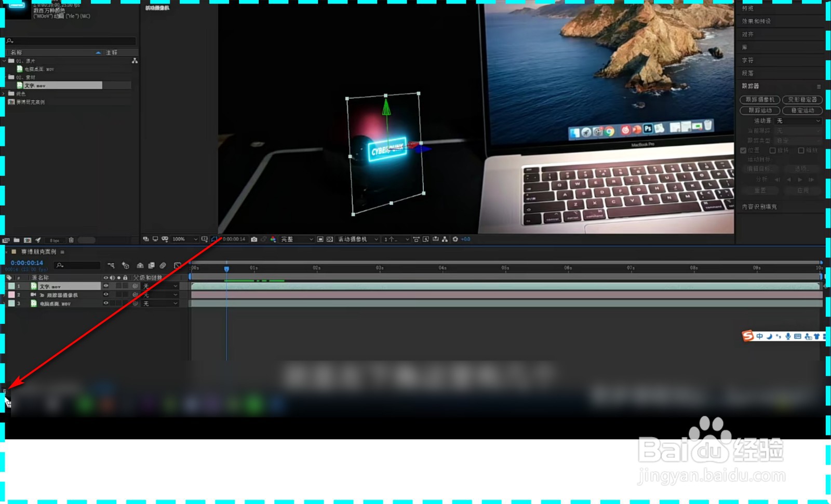
Task: Click label color swatch of layer 1
Action: (11, 286)
